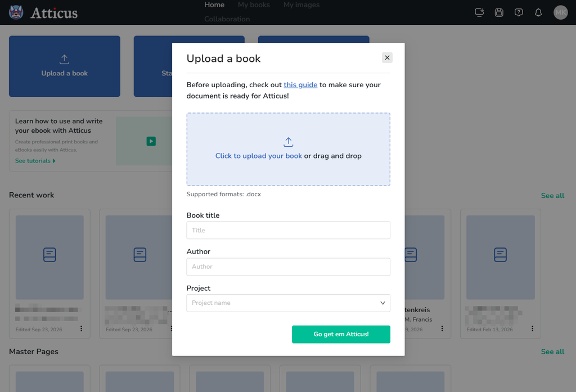Open the book thumbnail edited Feb 13, 2026
The height and width of the screenshot is (392, 576).
click(500, 258)
